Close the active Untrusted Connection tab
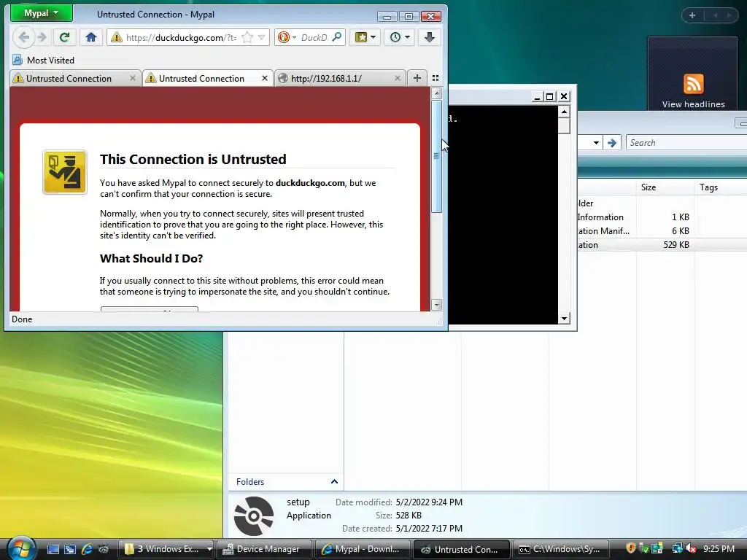 pyautogui.click(x=265, y=78)
